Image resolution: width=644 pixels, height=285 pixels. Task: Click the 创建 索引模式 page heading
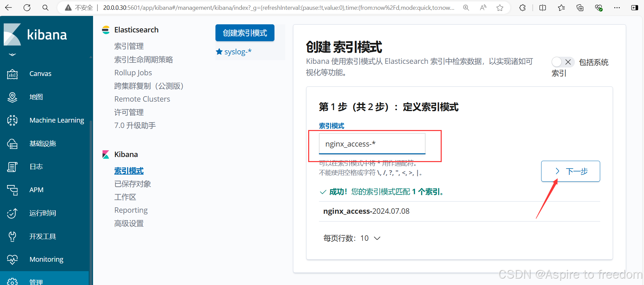[344, 47]
